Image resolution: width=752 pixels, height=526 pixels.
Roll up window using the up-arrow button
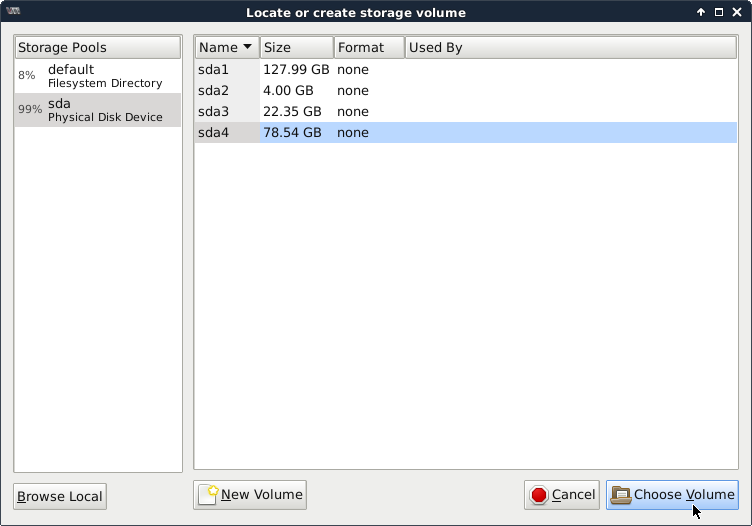click(x=700, y=12)
